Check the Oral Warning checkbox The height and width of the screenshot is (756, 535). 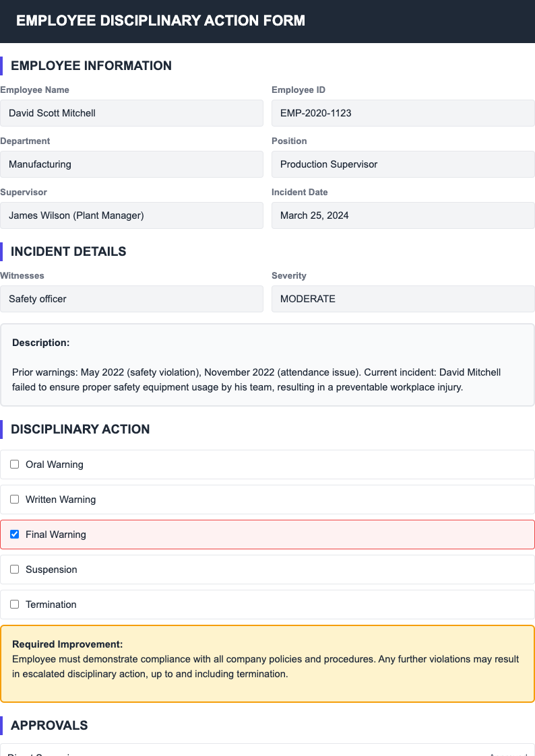point(14,464)
